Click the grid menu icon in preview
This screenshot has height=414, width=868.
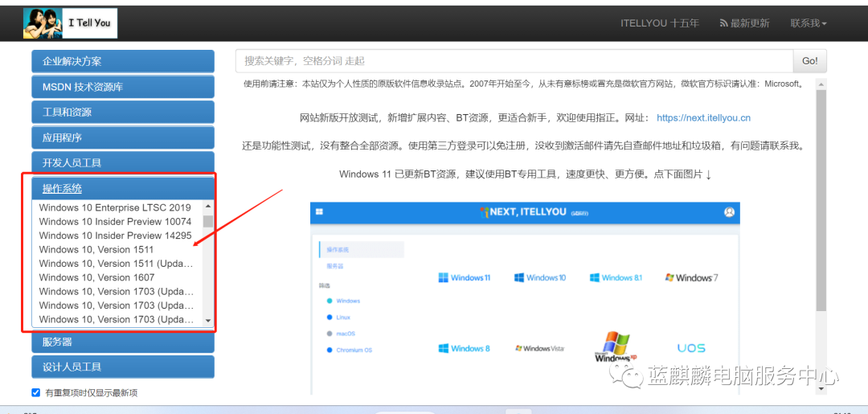click(319, 211)
